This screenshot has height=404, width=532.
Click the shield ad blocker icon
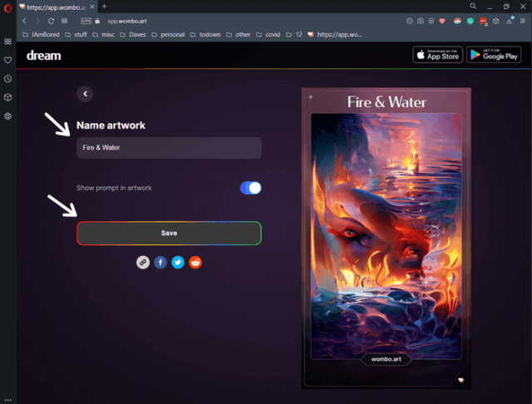(431, 21)
